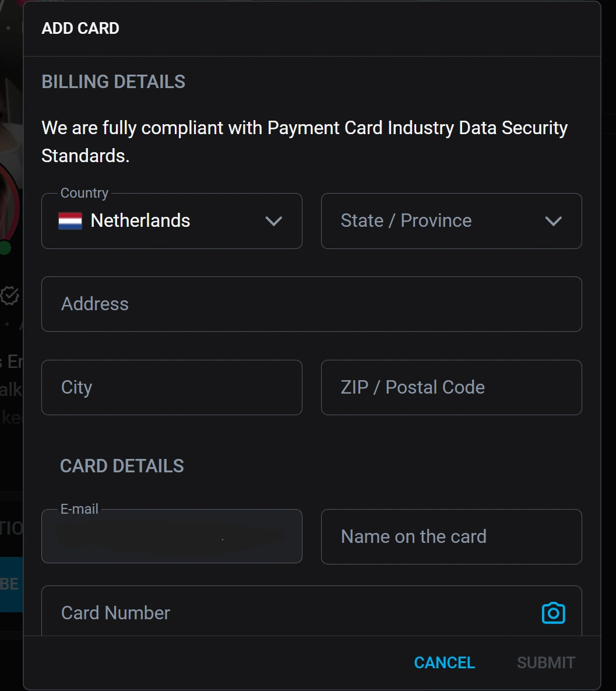Viewport: 616px width, 691px height.
Task: Select the ZIP / Postal Code field
Action: (x=451, y=387)
